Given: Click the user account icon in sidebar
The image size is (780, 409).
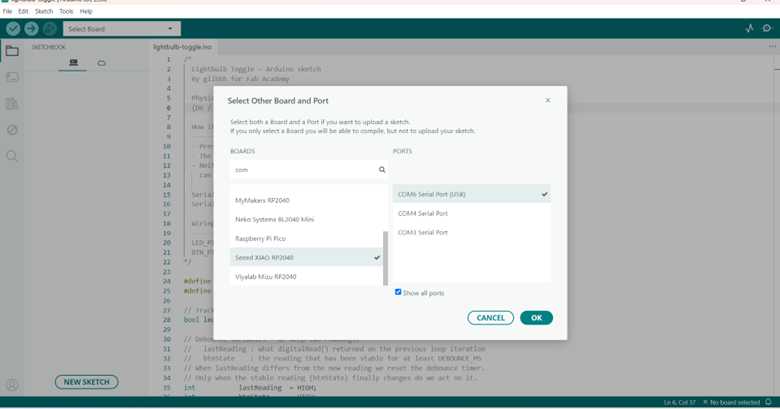Looking at the screenshot, I should click(x=12, y=385).
